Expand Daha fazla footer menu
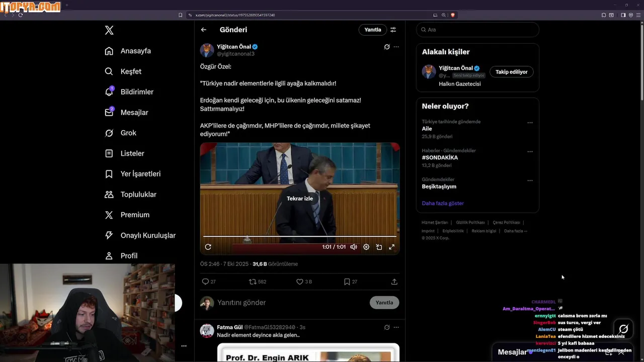Image resolution: width=644 pixels, height=362 pixels. 516,231
